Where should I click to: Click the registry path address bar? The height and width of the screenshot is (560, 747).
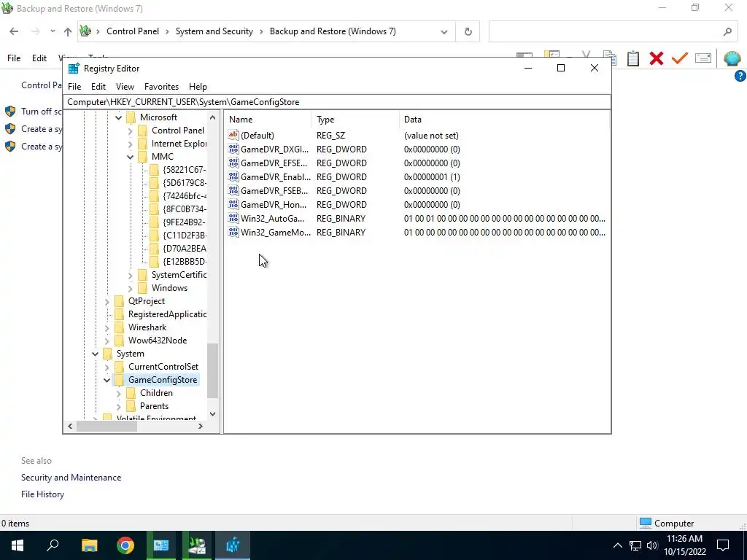point(337,102)
